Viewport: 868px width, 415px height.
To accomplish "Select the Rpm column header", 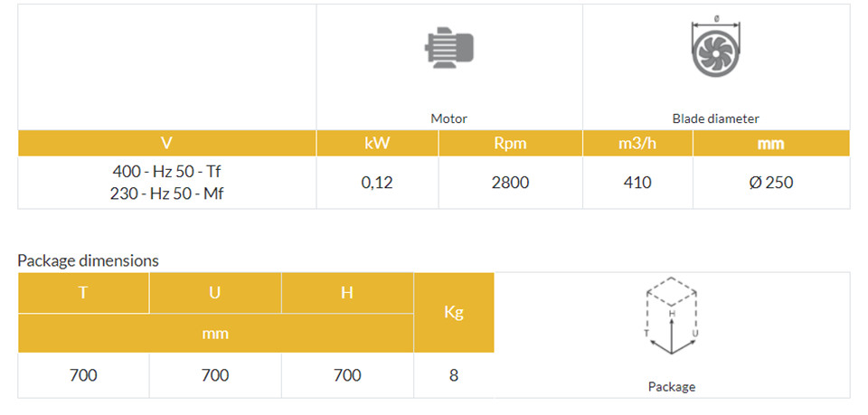I will (x=510, y=144).
